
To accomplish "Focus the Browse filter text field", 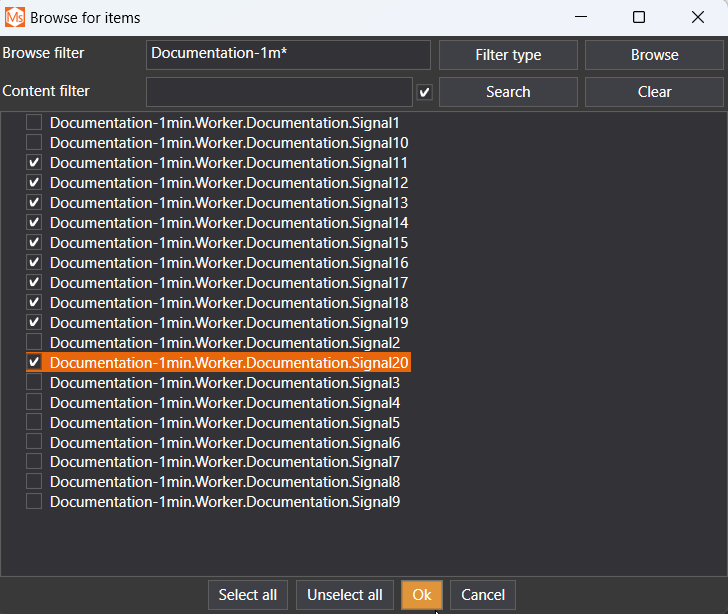I will [x=288, y=55].
